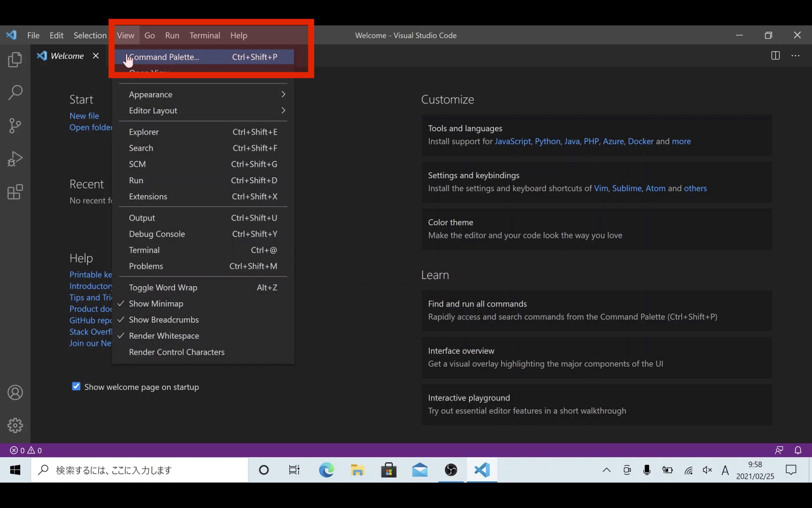812x508 pixels.
Task: Click the Docker link
Action: [x=640, y=142]
